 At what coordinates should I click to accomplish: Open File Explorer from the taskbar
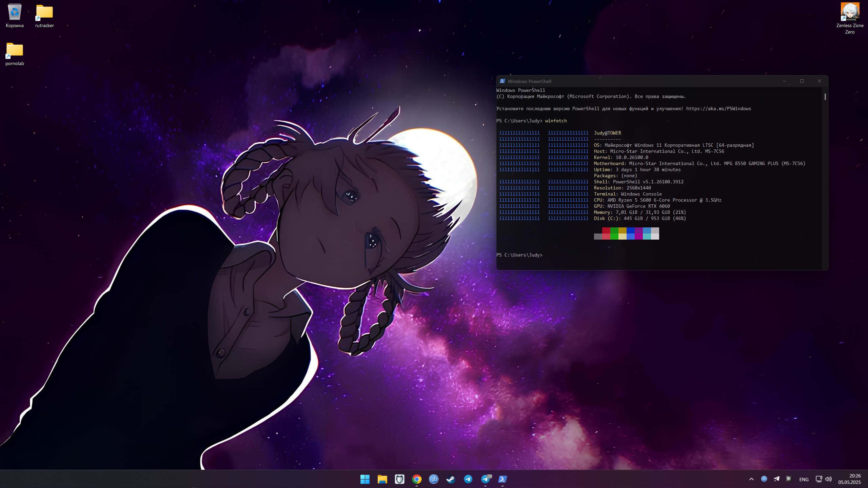pyautogui.click(x=382, y=479)
